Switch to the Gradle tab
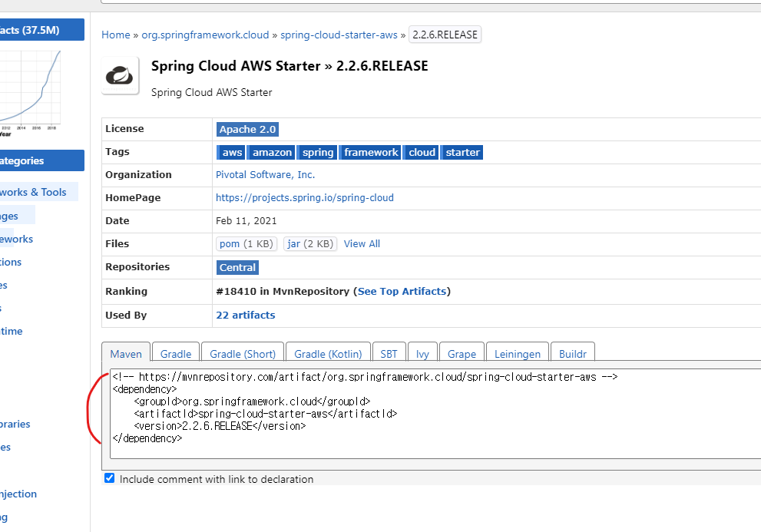The image size is (761, 532). 175,353
